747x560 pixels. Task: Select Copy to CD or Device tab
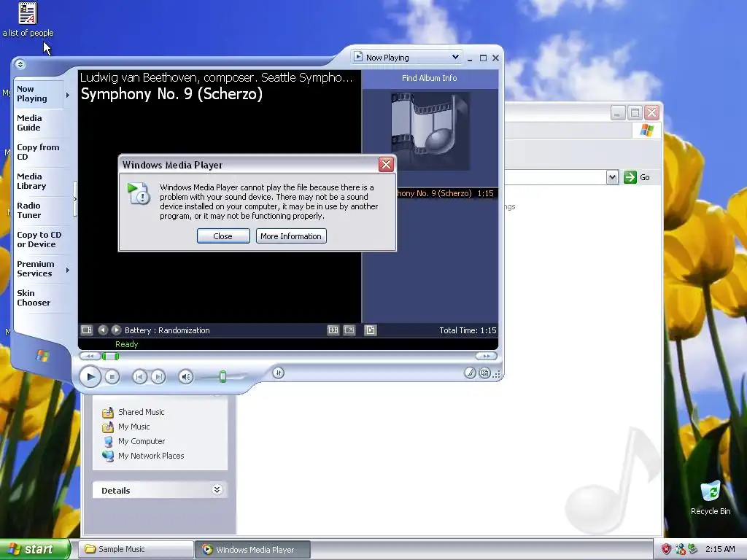(x=39, y=239)
